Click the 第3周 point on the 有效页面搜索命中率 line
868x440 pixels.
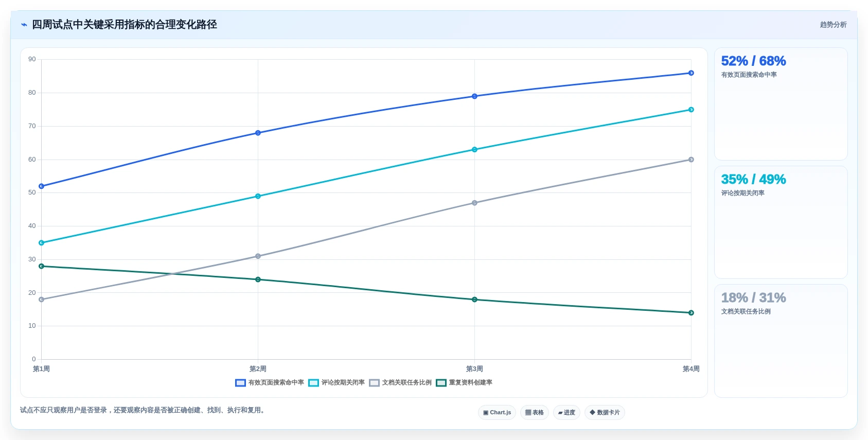tap(474, 96)
